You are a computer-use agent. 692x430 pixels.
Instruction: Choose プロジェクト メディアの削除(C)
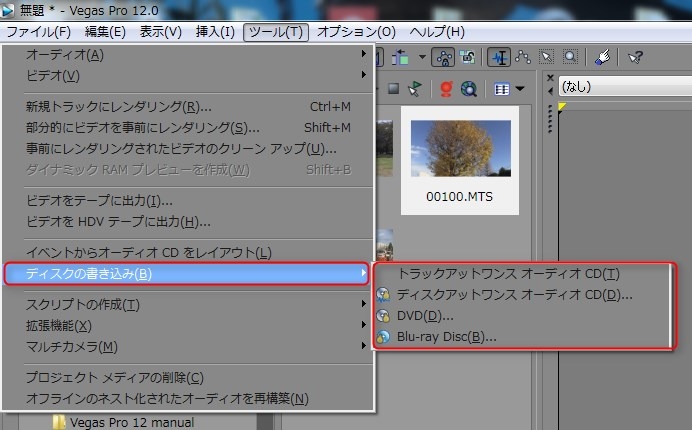pos(188,377)
